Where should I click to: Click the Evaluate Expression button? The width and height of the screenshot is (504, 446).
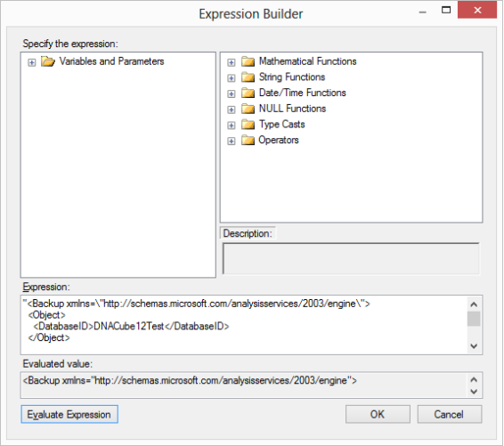pos(69,414)
